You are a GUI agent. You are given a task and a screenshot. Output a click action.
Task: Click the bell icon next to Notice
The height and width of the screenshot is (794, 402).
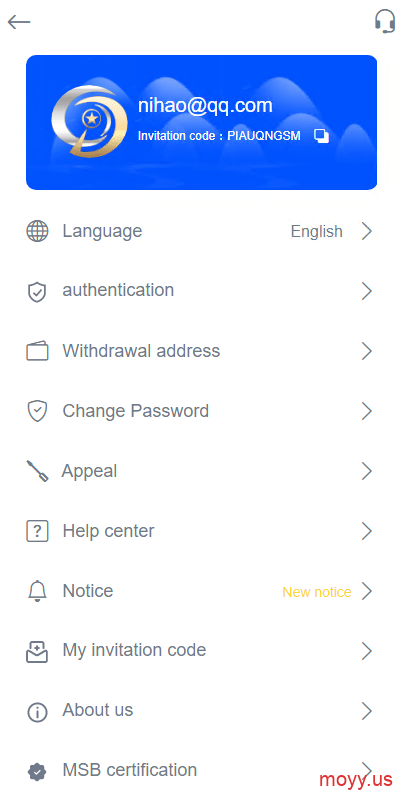(x=37, y=591)
